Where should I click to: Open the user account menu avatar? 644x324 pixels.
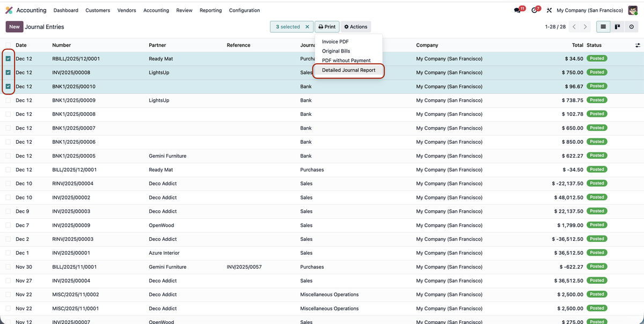[632, 10]
